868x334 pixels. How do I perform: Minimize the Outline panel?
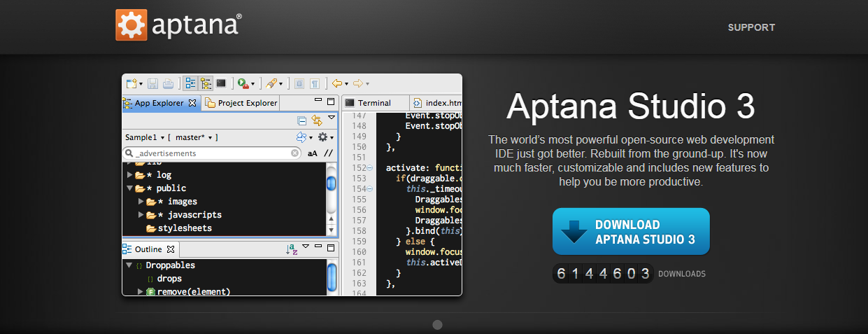(318, 246)
